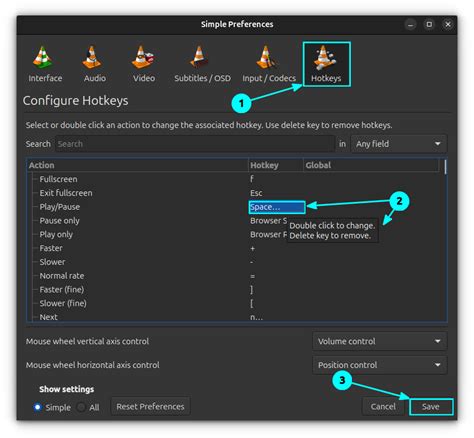Click the n… hotkey for Next
474x438 pixels.
pos(256,317)
